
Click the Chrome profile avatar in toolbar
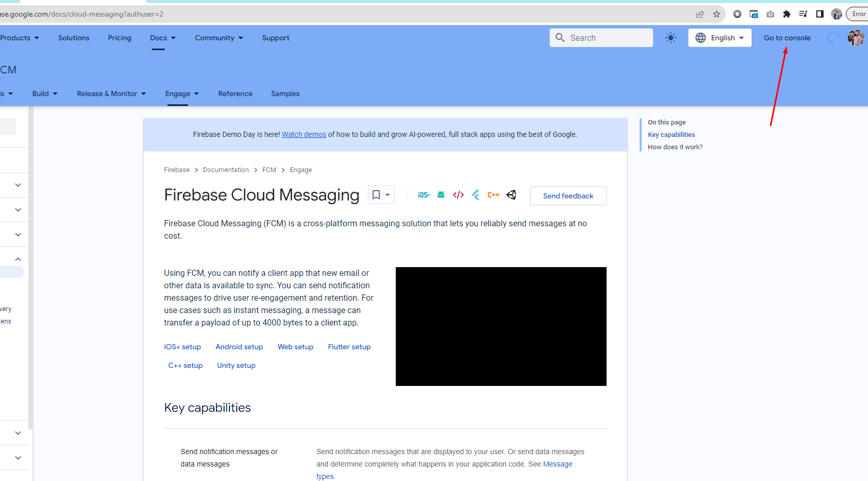click(836, 14)
